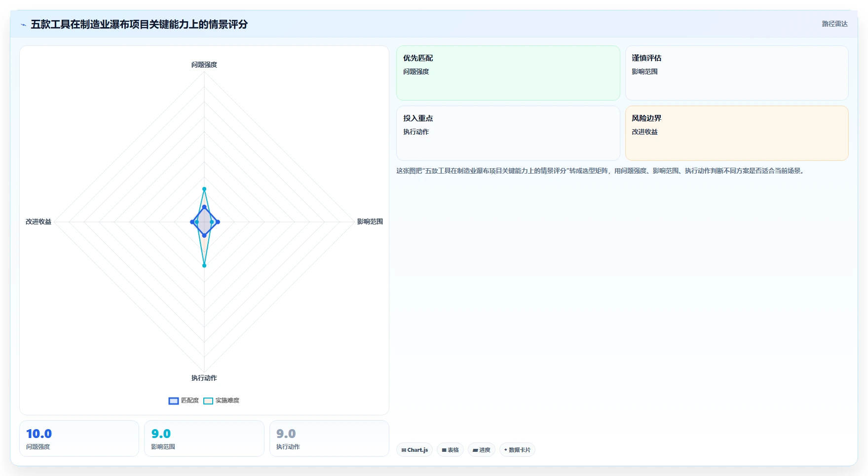Click the 影响范围 axis label on the radar
The image size is (868, 476).
[x=370, y=221]
